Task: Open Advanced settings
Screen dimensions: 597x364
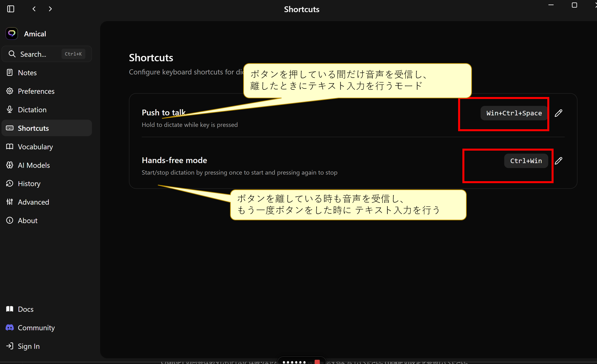Action: point(33,202)
